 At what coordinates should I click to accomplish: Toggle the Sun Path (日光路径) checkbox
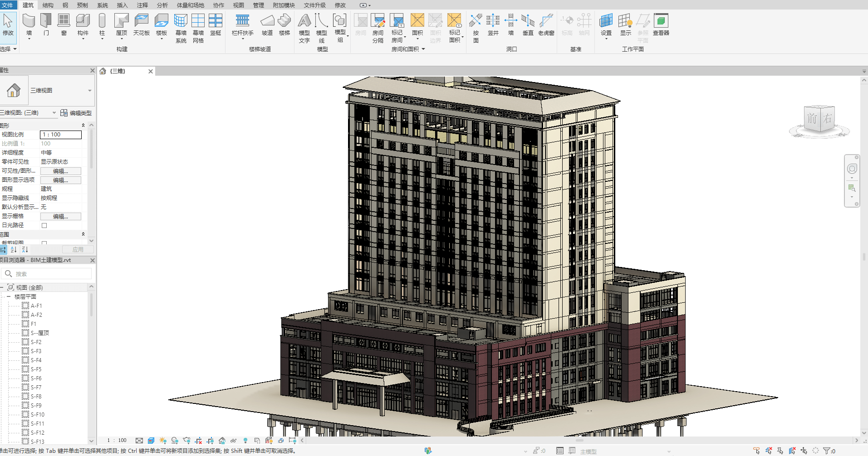[x=44, y=225]
